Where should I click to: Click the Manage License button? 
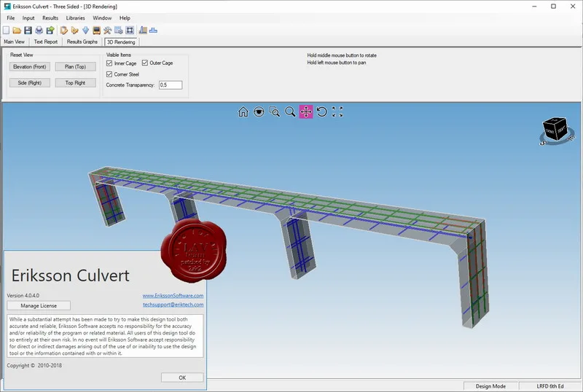tap(39, 305)
